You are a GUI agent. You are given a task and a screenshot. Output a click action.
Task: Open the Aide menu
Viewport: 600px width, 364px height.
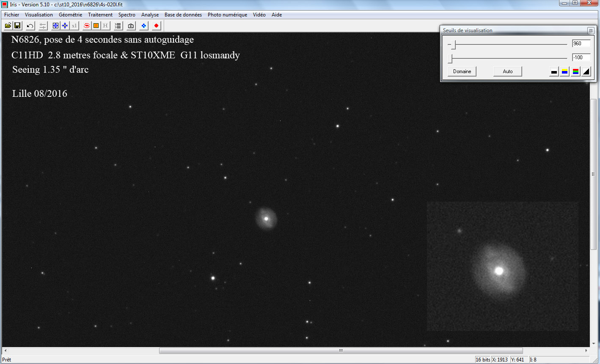pos(277,15)
